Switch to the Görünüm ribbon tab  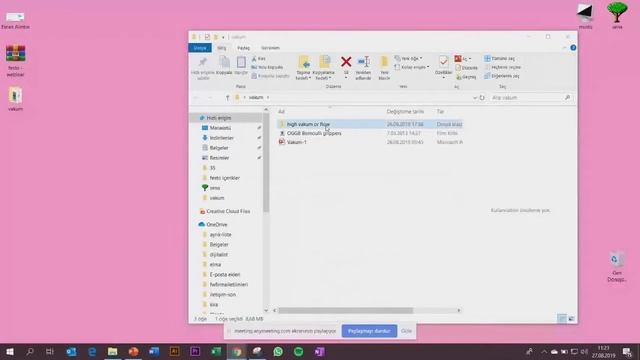[270, 48]
